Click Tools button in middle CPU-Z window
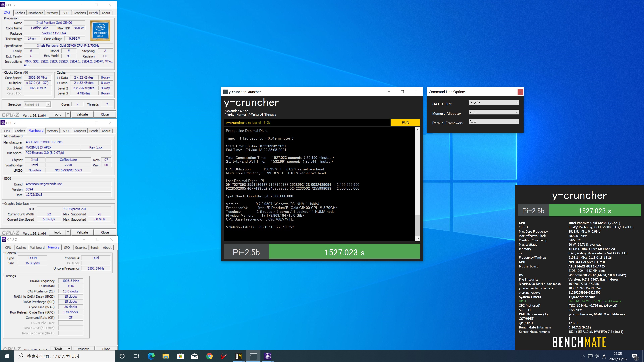This screenshot has width=644, height=362. pos(57,232)
